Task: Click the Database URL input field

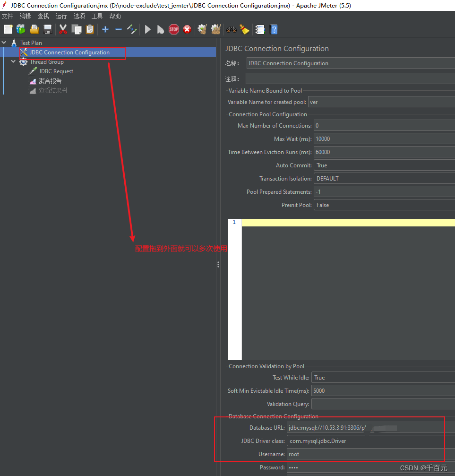Action: (354, 427)
